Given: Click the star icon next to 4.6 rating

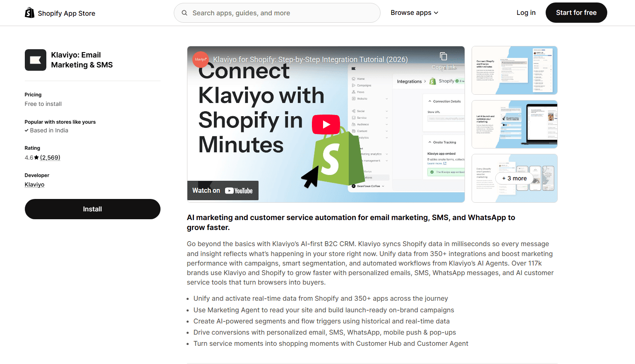Looking at the screenshot, I should coord(36,158).
